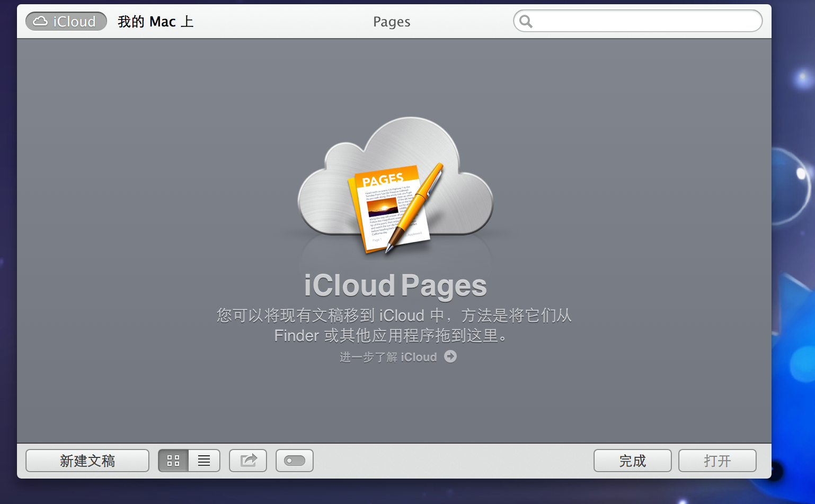Click the magnifying glass search icon
Screen dimensions: 815x504
pos(526,21)
